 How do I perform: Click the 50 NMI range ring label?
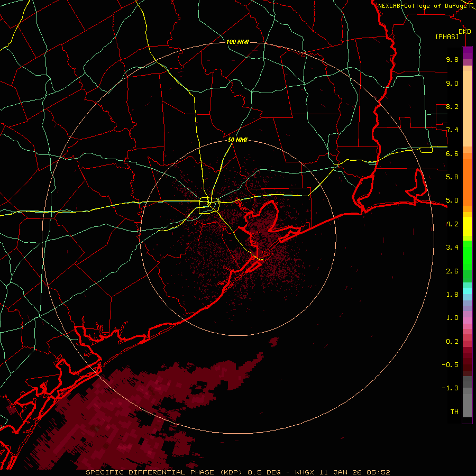[x=237, y=140]
